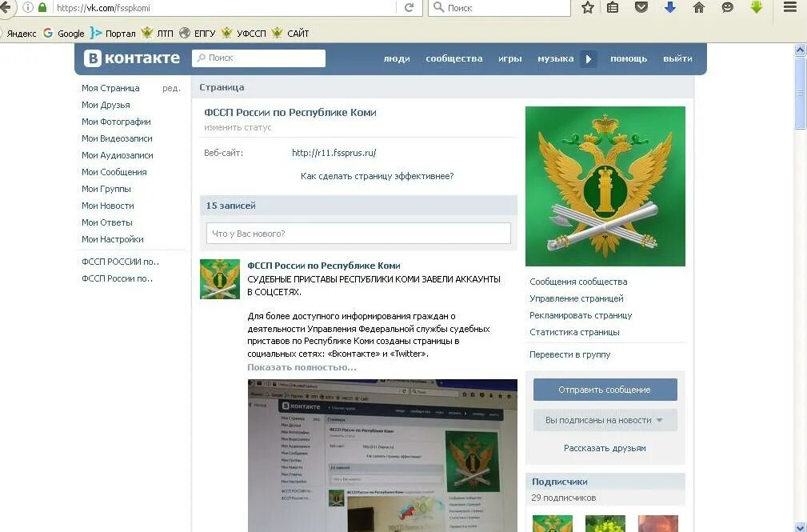Bookmark this page with the star icon
This screenshot has width=807, height=532.
pos(588,7)
